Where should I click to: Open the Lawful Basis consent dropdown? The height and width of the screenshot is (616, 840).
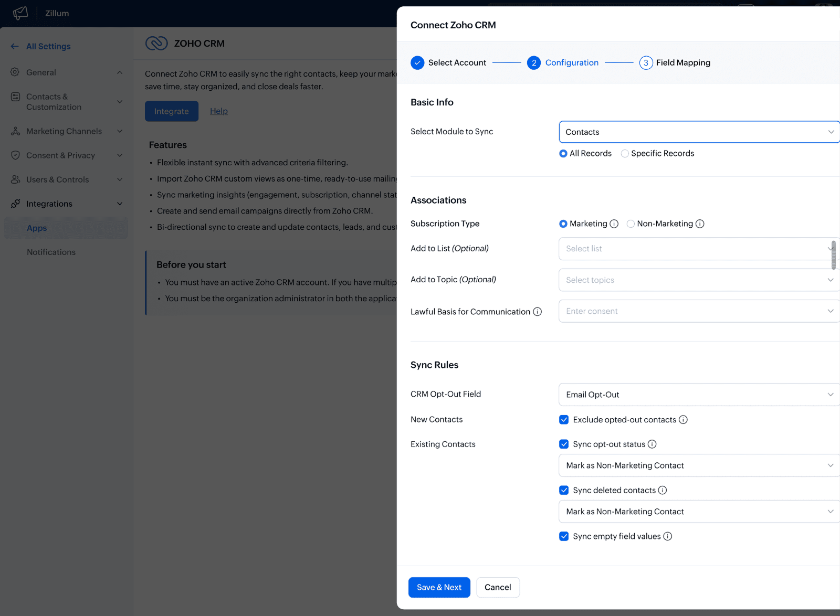699,311
